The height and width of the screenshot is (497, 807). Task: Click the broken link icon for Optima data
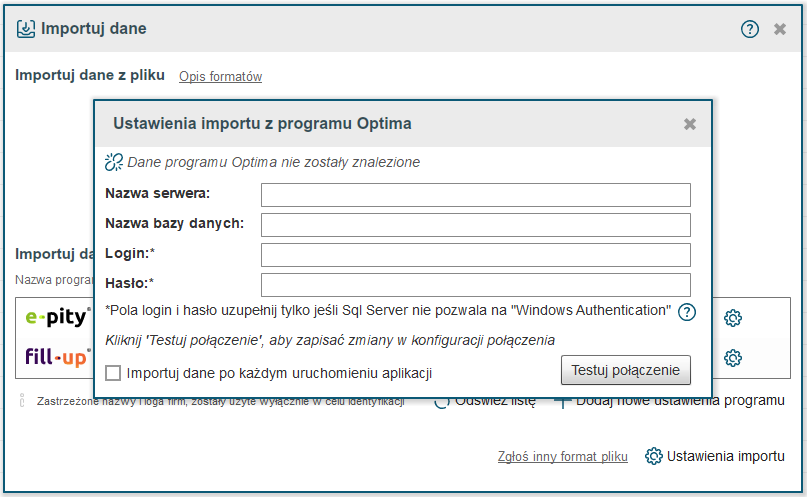coord(113,162)
